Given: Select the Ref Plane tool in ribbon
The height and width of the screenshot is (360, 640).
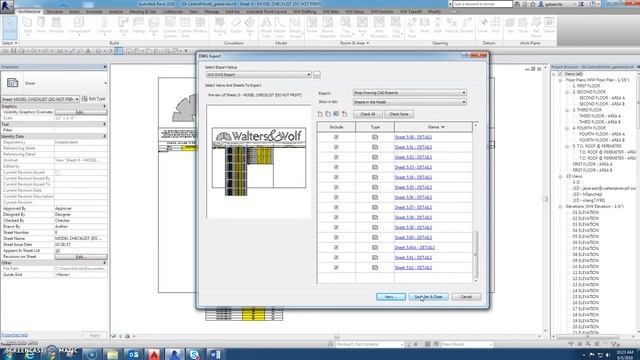Looking at the screenshot, I should [x=536, y=27].
